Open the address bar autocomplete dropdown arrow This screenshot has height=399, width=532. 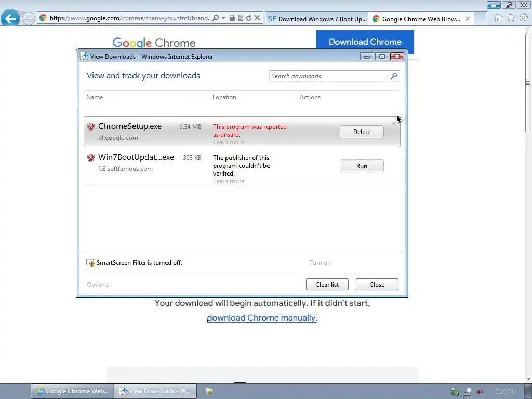tap(223, 18)
